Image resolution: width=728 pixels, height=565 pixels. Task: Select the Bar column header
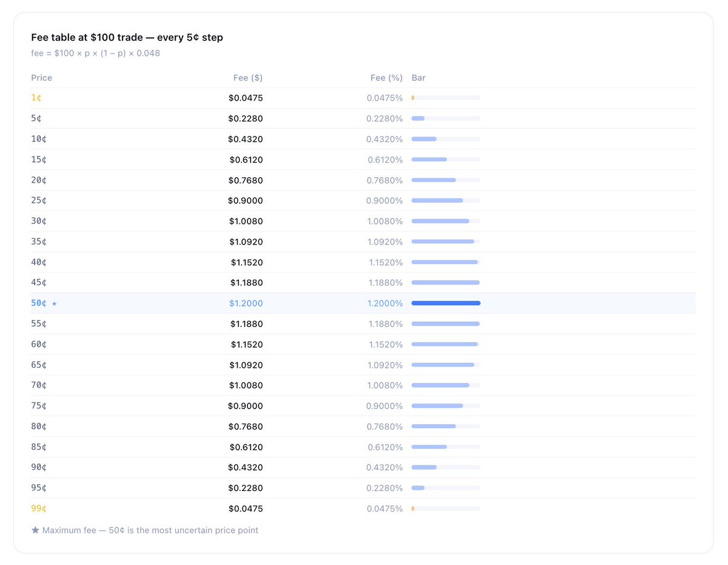[419, 78]
